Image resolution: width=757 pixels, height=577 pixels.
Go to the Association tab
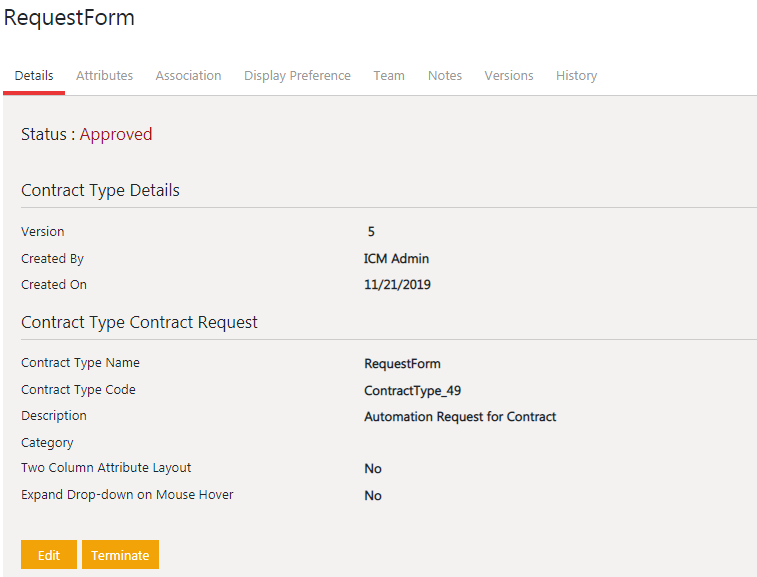(x=188, y=76)
